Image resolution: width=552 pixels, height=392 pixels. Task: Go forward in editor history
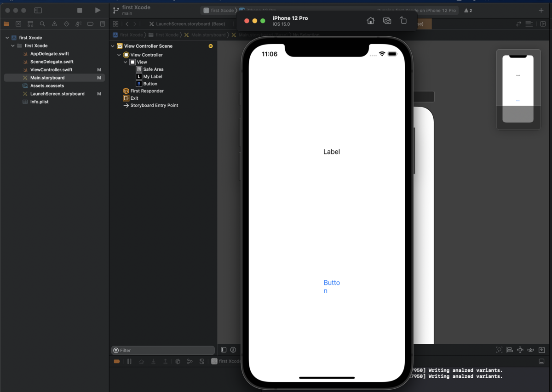click(134, 24)
